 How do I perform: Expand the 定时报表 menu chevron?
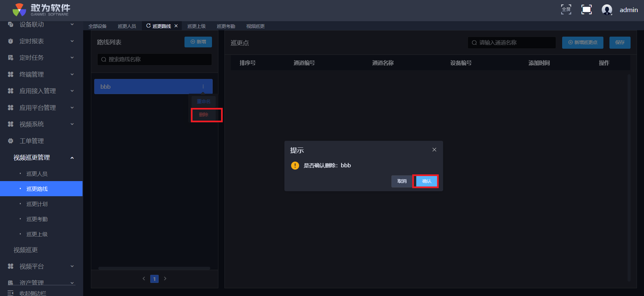(x=72, y=41)
